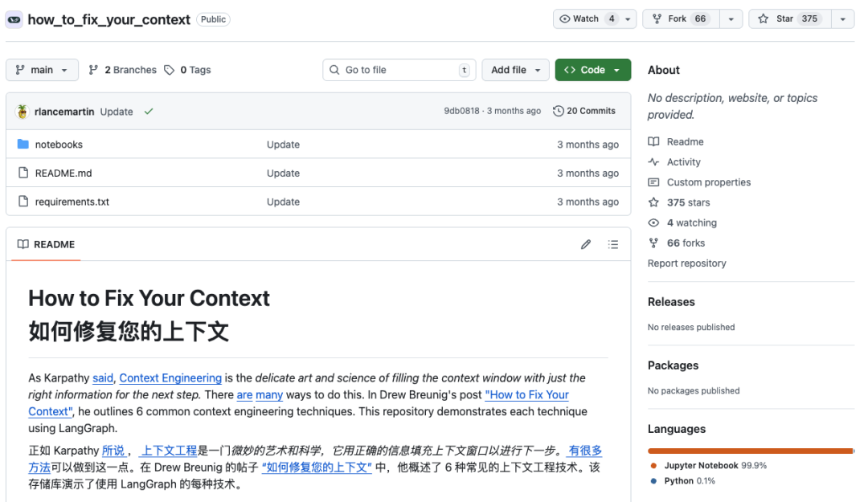The image size is (868, 502).
Task: Star this repository
Action: pos(790,18)
